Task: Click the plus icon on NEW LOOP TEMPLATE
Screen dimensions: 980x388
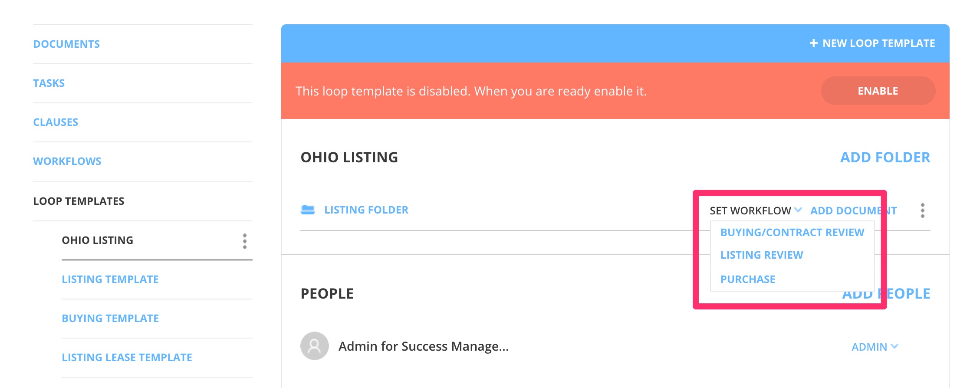Action: point(813,43)
